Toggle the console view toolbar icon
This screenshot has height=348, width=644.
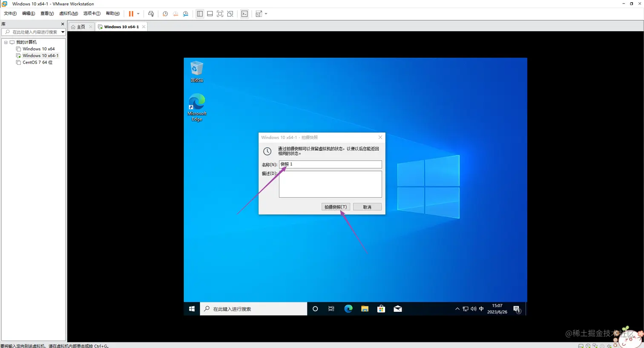pos(244,14)
